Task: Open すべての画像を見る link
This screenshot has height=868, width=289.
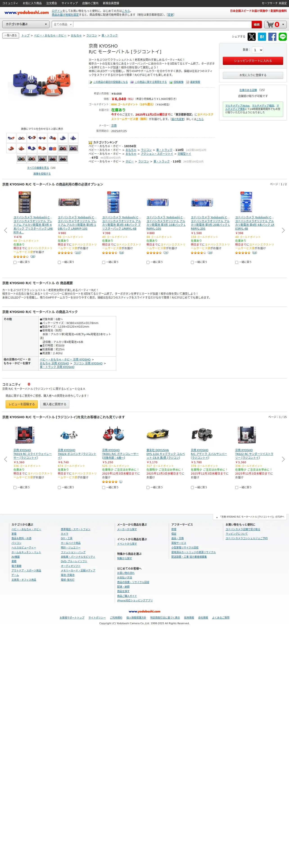Action: (x=38, y=168)
